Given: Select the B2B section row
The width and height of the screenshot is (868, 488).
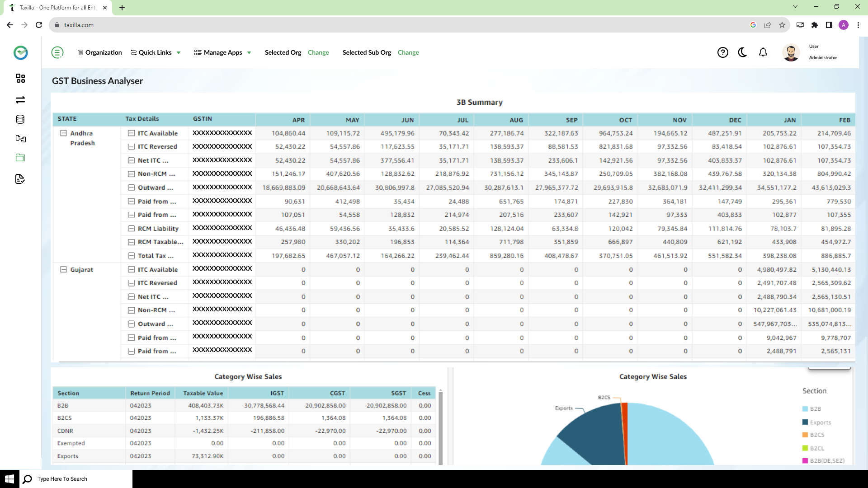Looking at the screenshot, I should (x=244, y=406).
